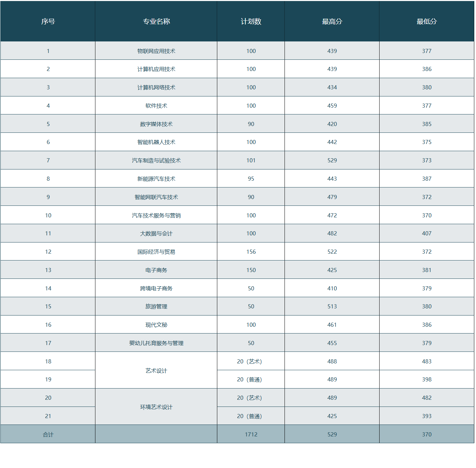Viewport: 476px width, 468px height.
Task: Click the 新能源汽车技术 cell
Action: (x=156, y=179)
